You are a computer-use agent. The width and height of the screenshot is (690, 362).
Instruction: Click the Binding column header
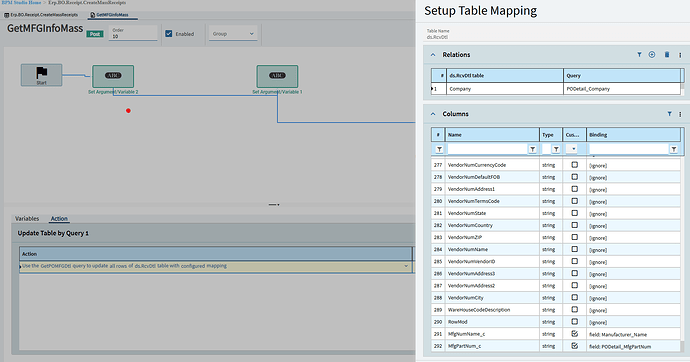click(x=633, y=135)
